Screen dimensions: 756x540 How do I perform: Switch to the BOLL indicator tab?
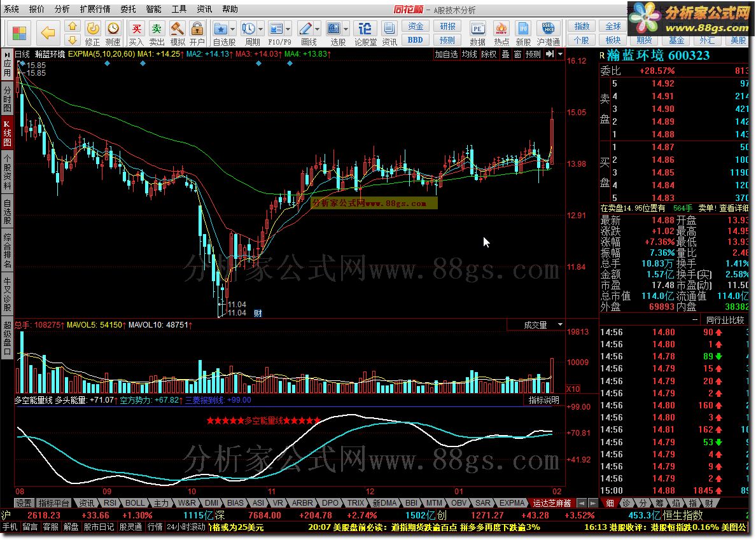point(134,503)
